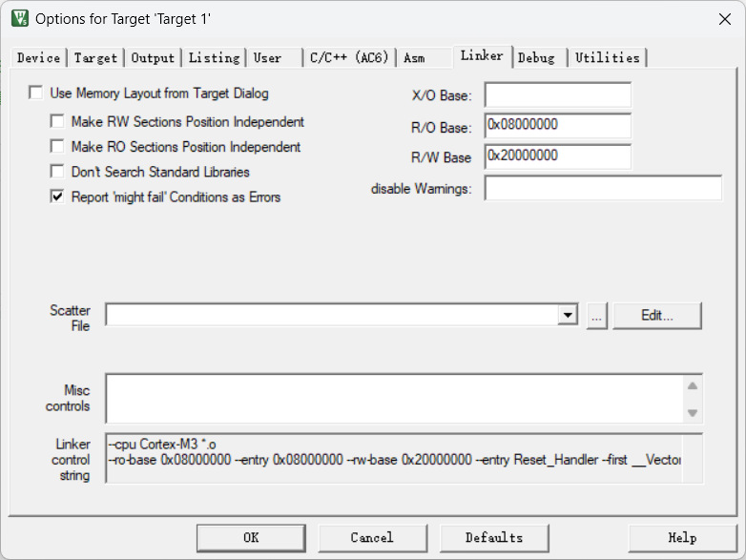Close the Options dialog with X
This screenshot has width=746, height=560.
pyautogui.click(x=723, y=18)
